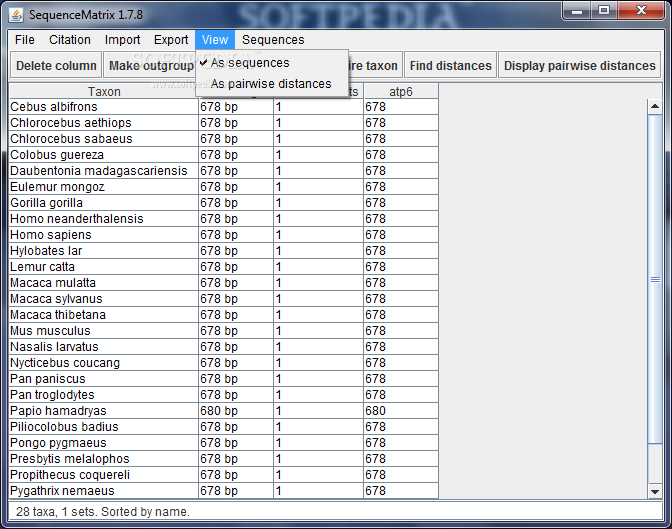Select the Macaca thibetana taxon
Image resolution: width=672 pixels, height=529 pixels.
(103, 315)
